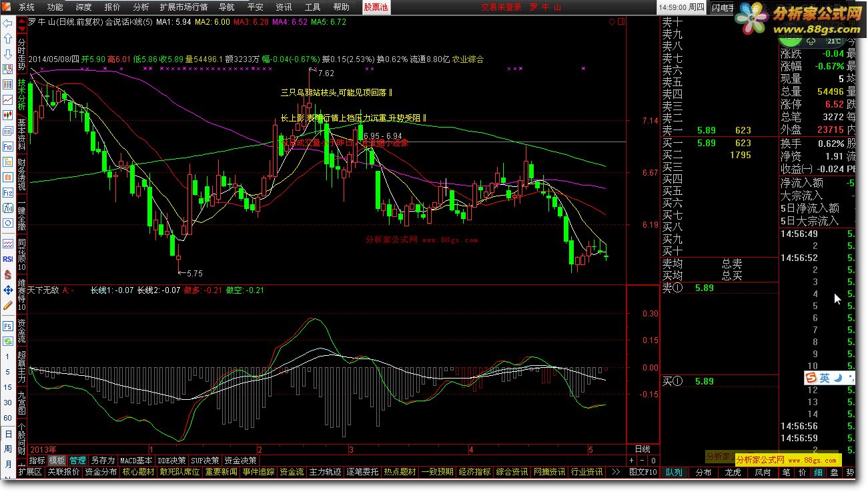This screenshot has width=868, height=492.
Task: Click the Fi2 icon in left toolbar
Action: pyautogui.click(x=8, y=192)
